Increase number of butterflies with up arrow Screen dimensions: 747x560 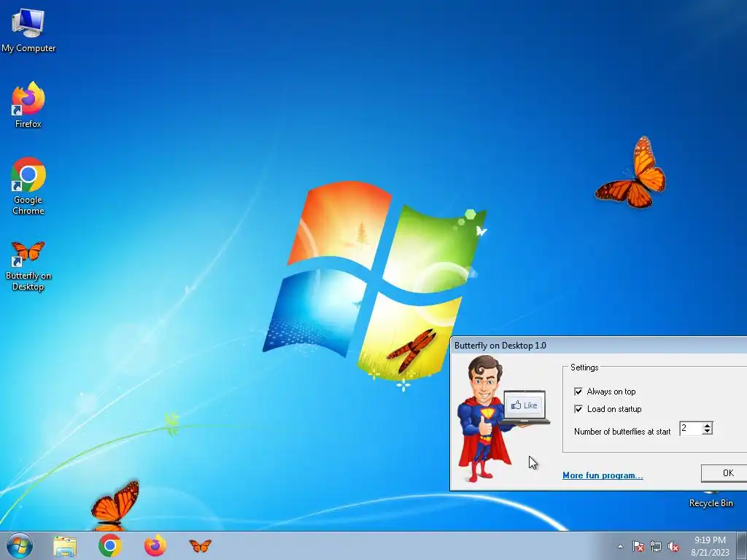click(708, 425)
